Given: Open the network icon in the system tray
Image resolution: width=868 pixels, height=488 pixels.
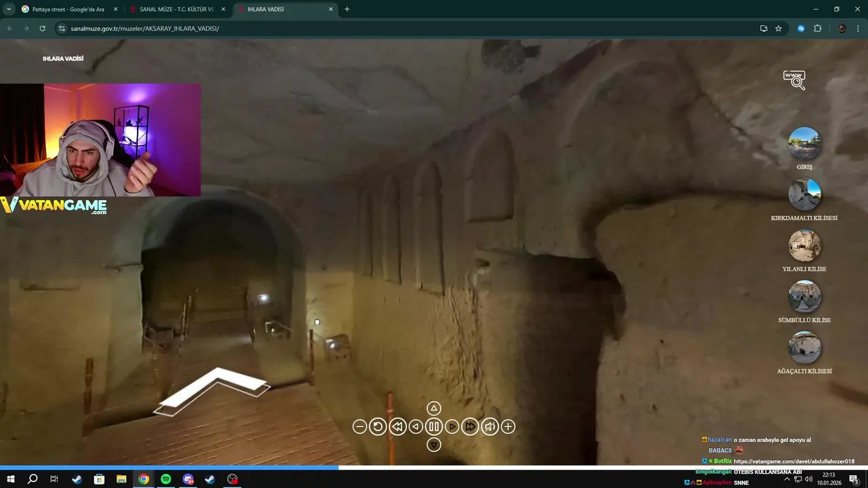Looking at the screenshot, I should click(x=797, y=479).
